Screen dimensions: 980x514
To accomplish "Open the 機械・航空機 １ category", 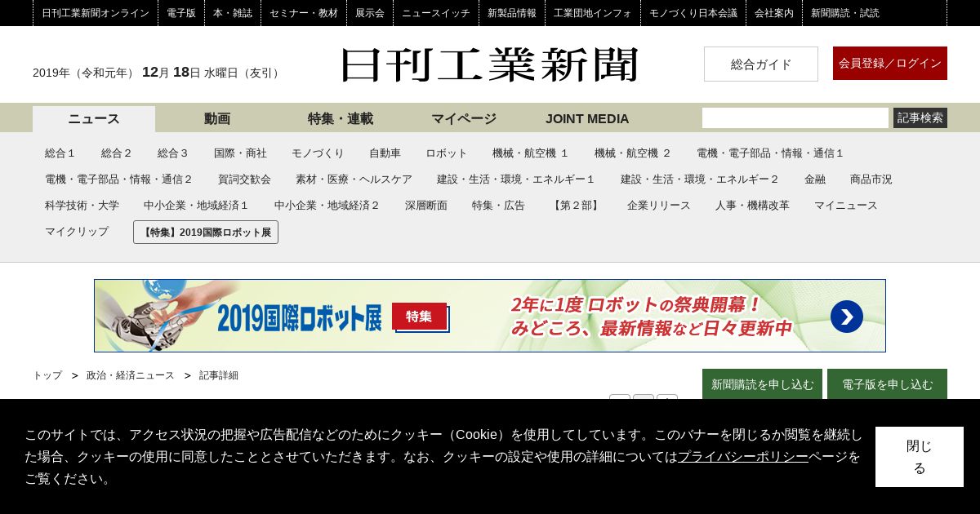I will coord(531,153).
